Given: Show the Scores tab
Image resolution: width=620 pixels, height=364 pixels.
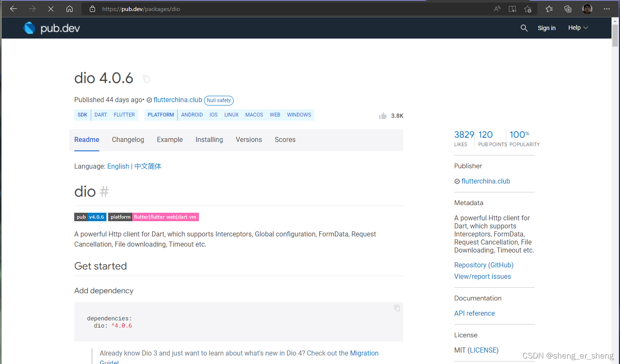Looking at the screenshot, I should pyautogui.click(x=285, y=140).
